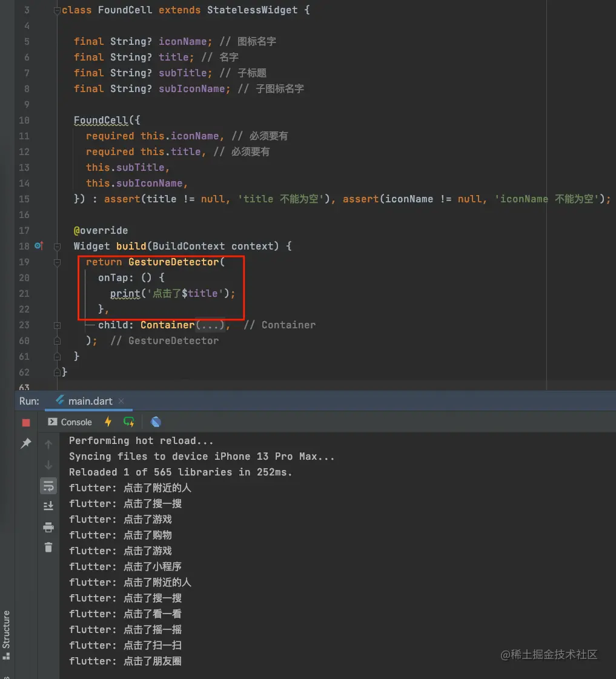This screenshot has height=679, width=616.
Task: Go down the stack trace arrow
Action: [x=48, y=465]
